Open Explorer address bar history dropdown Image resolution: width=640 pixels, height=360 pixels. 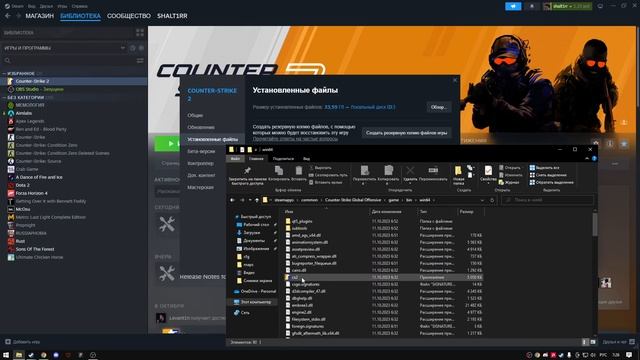(482, 200)
